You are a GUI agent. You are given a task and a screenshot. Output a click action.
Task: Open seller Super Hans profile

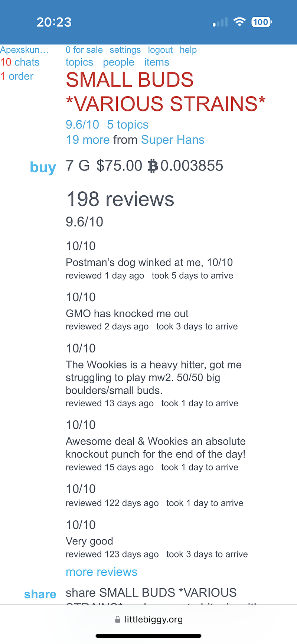tap(173, 140)
